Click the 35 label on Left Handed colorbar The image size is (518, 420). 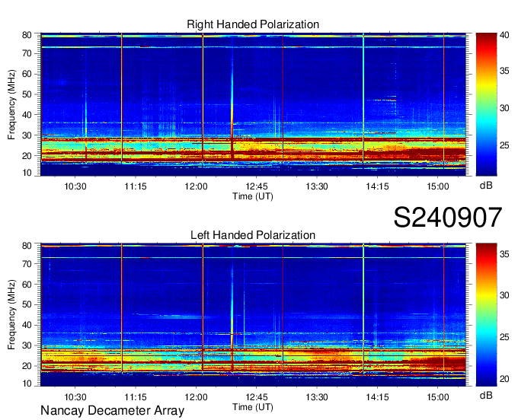(x=504, y=254)
